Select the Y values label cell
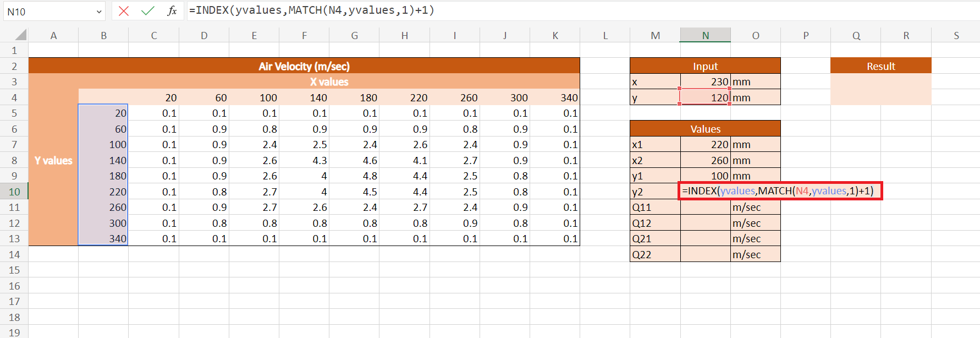 53,160
